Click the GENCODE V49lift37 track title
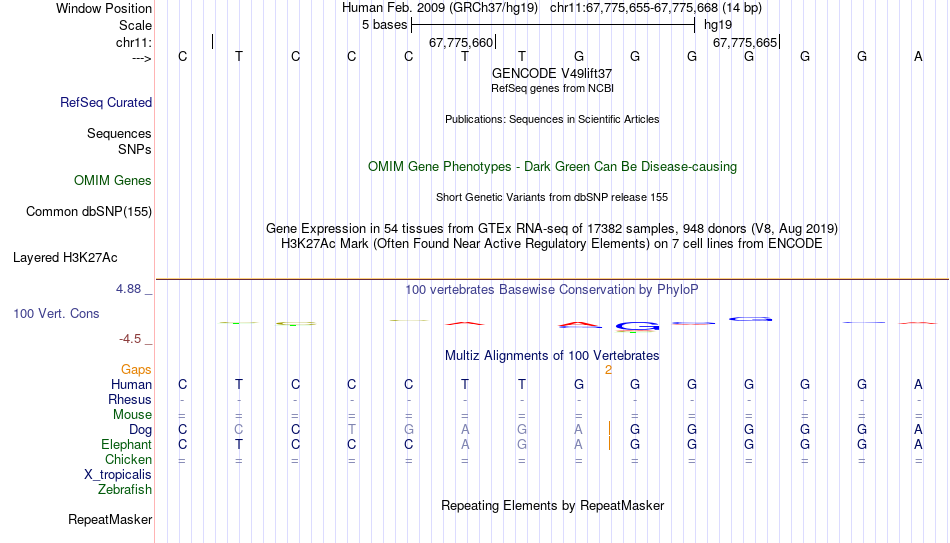 (x=552, y=73)
